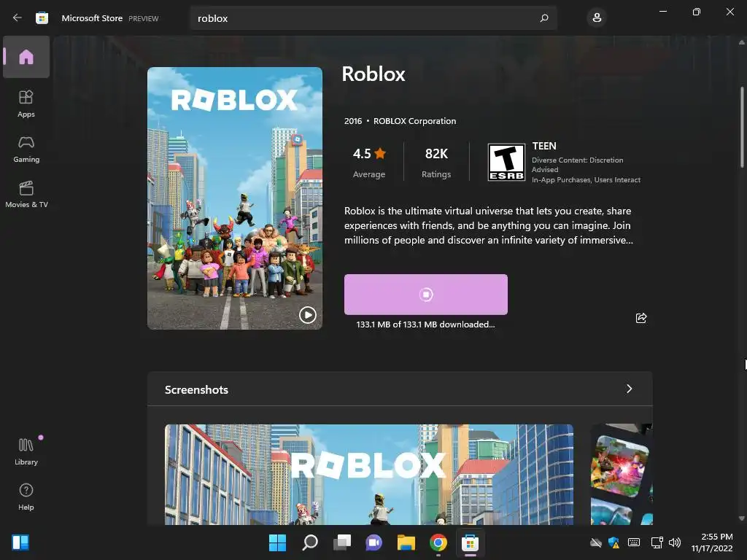Share the Roblox app page

641,318
